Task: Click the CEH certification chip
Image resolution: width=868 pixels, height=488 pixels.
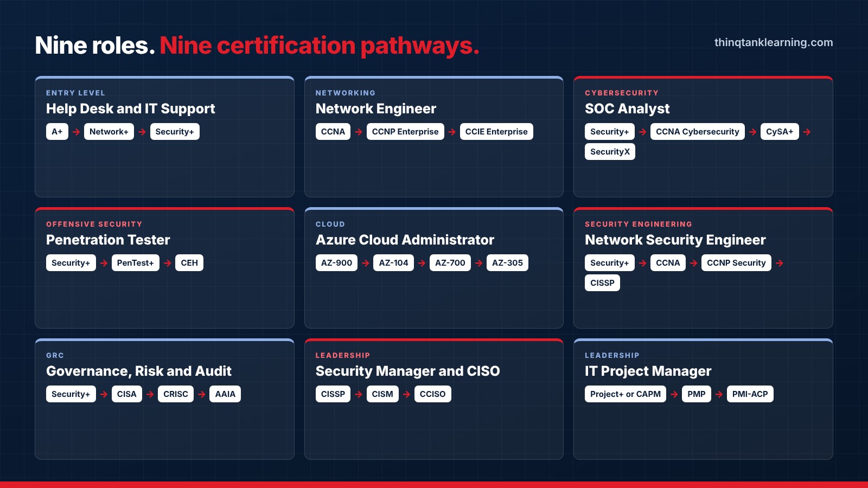Action: coord(189,263)
